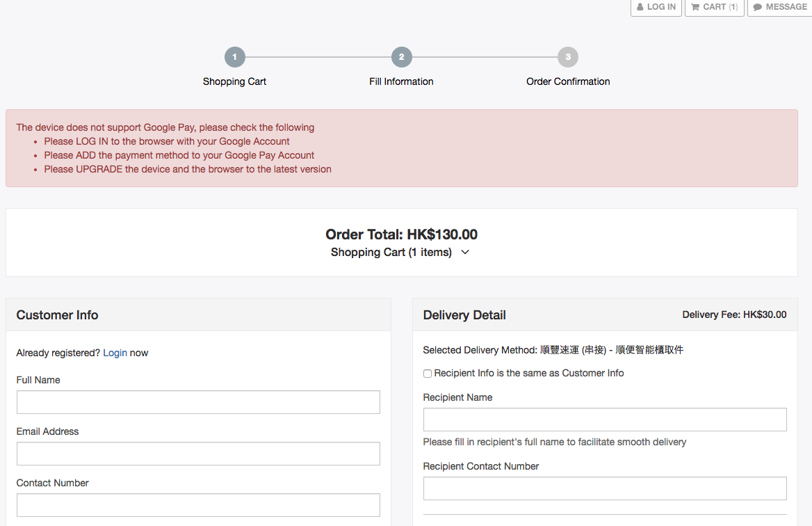Image resolution: width=812 pixels, height=526 pixels.
Task: Click the Order Confirmation step label
Action: click(x=568, y=81)
